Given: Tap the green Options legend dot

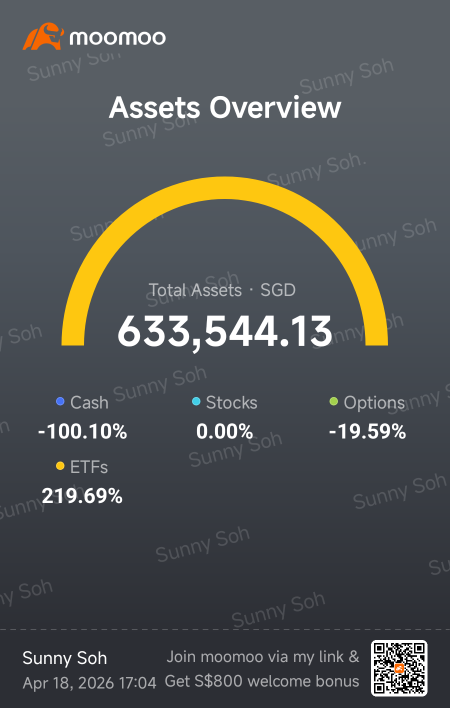Looking at the screenshot, I should tap(334, 401).
